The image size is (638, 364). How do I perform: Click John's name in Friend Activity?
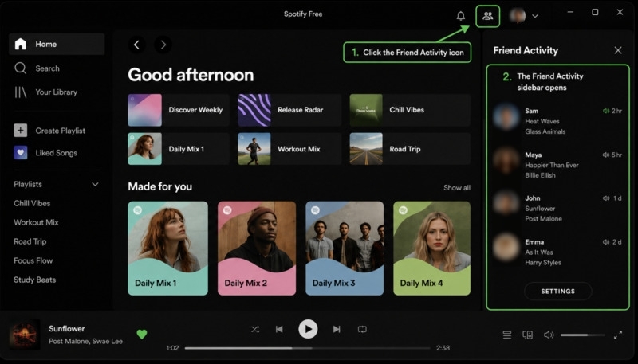pos(532,198)
